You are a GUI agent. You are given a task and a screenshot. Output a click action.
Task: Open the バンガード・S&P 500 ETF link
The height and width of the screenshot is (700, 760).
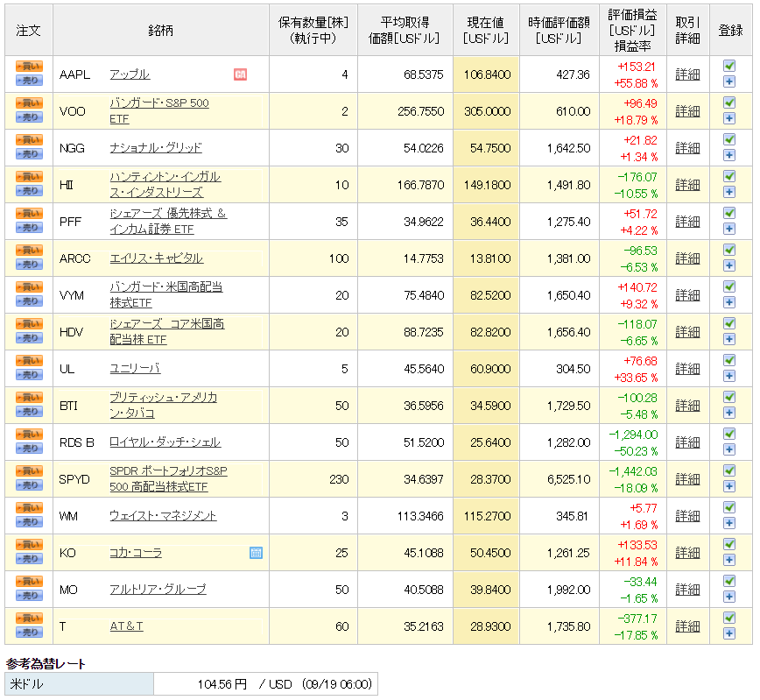point(159,110)
